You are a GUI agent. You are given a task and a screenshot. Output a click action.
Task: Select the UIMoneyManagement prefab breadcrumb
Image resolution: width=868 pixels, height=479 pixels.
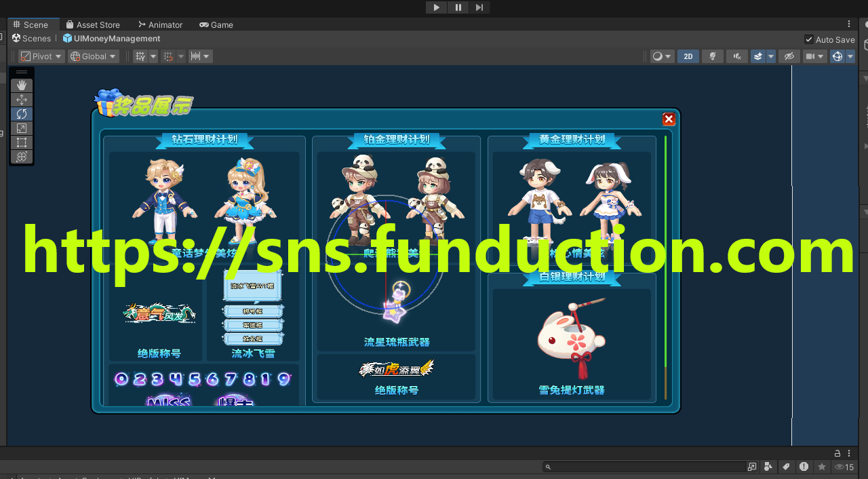pyautogui.click(x=112, y=39)
